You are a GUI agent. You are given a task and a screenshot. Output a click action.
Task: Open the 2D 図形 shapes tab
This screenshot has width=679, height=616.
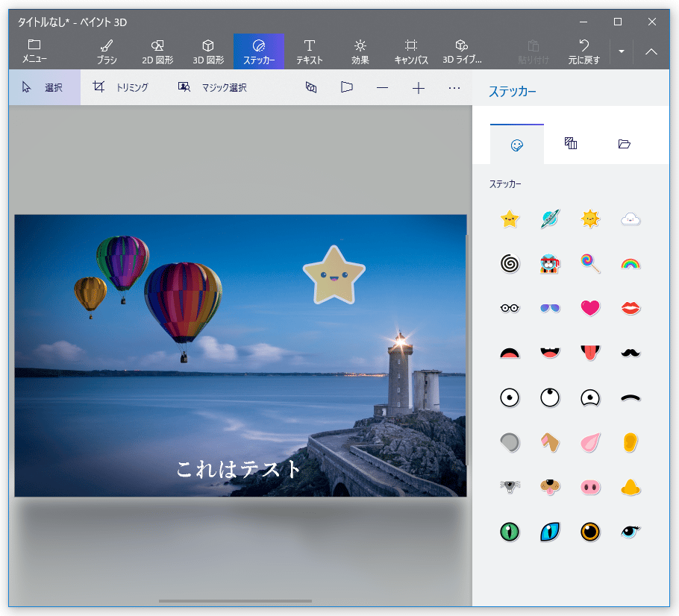pyautogui.click(x=157, y=51)
